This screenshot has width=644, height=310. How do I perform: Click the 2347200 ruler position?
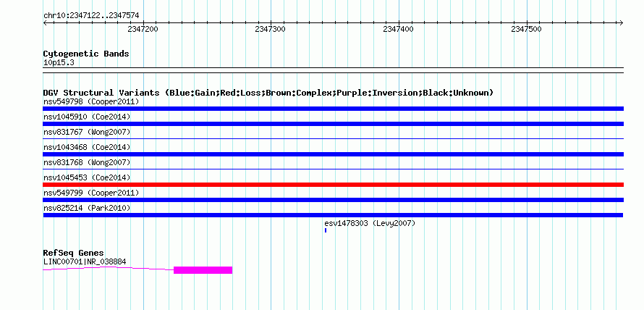click(143, 29)
